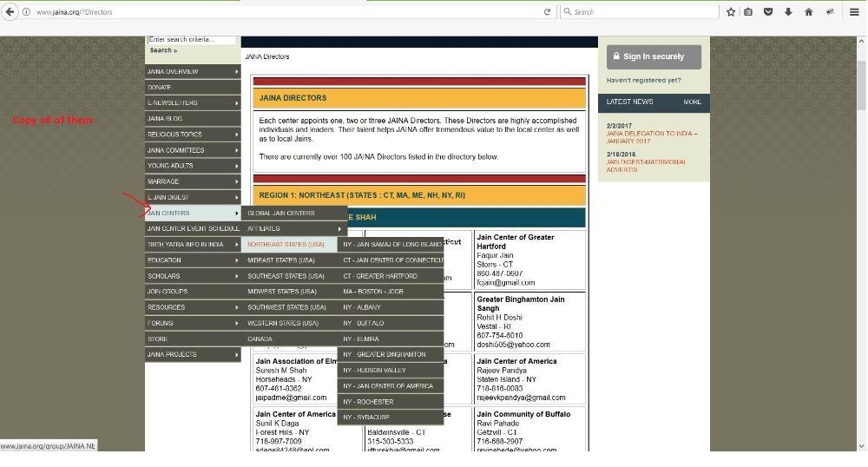Expand the JAINA OVERVIEW menu arrow
868x467 pixels.
click(236, 72)
